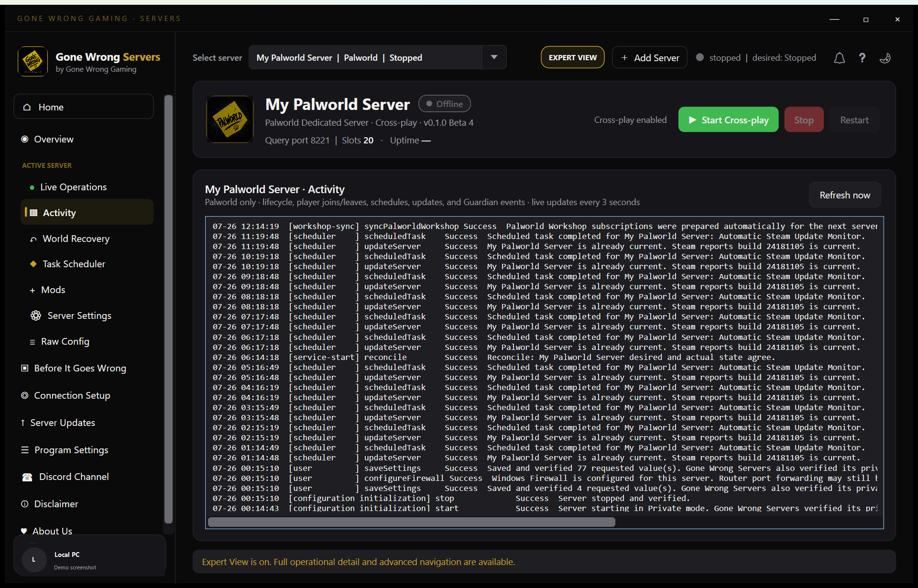Toggle the dark mode moon icon
918x588 pixels.
(885, 58)
